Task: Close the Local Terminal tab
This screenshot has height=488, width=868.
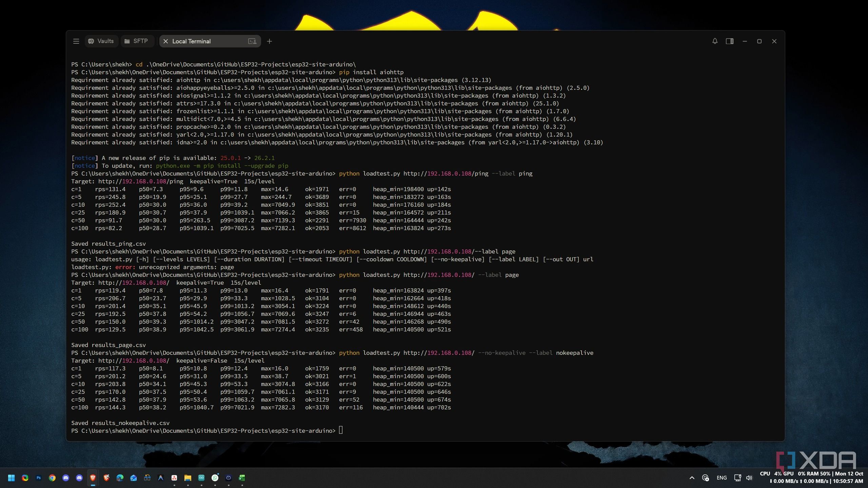Action: [165, 41]
